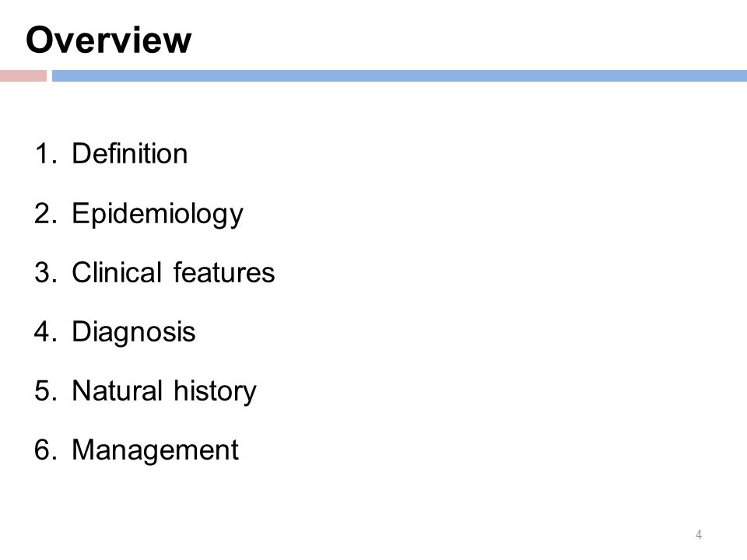The height and width of the screenshot is (560, 747).
Task: Click the word history in item five
Action: click(x=215, y=392)
